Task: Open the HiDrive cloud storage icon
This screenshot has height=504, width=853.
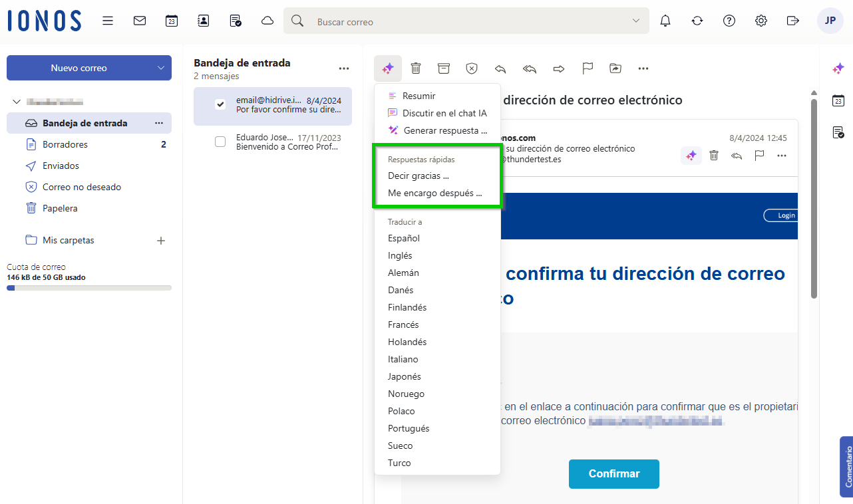Action: [267, 21]
